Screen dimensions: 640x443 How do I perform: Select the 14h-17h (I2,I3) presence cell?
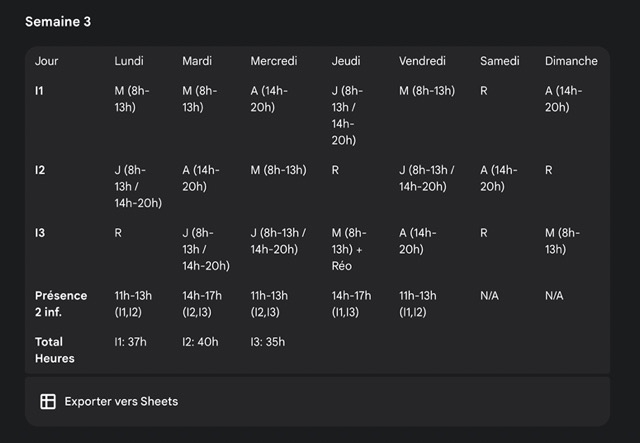pos(207,303)
